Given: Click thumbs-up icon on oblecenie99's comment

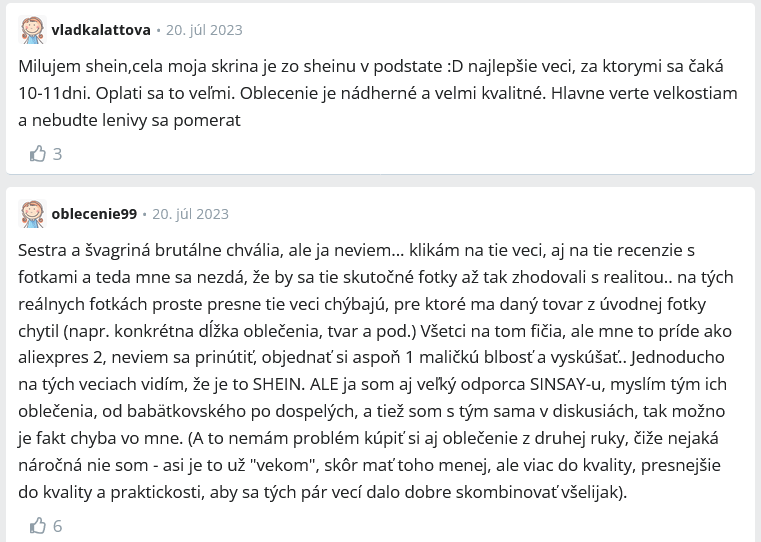Looking at the screenshot, I should click(38, 526).
